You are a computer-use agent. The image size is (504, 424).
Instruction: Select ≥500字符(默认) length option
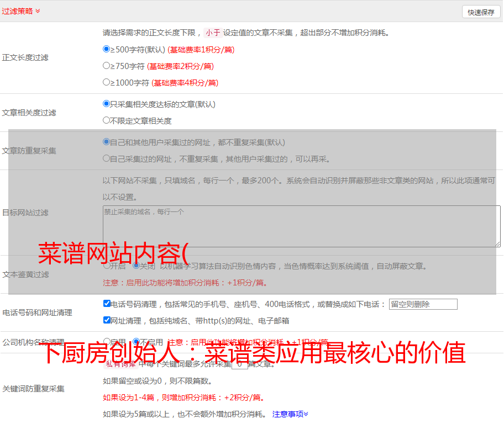pos(107,49)
